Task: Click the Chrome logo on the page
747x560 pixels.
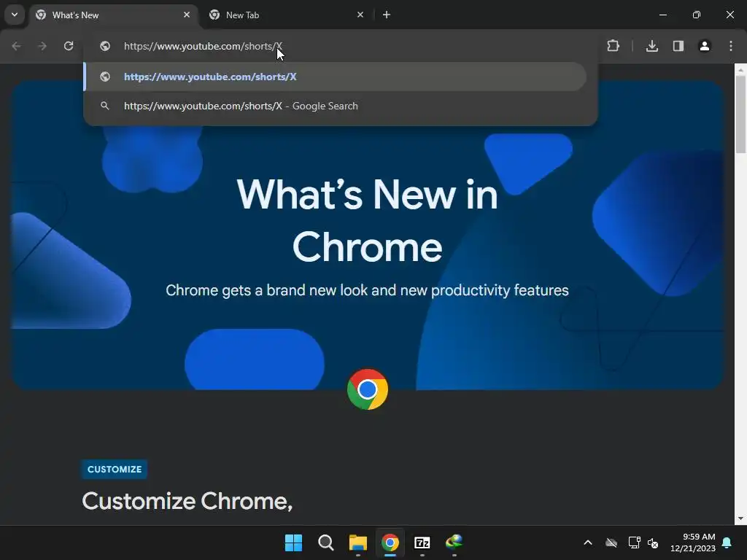Action: click(368, 389)
